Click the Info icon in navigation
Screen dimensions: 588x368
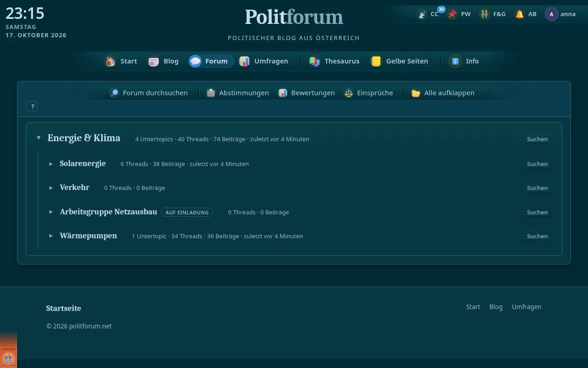tap(455, 61)
